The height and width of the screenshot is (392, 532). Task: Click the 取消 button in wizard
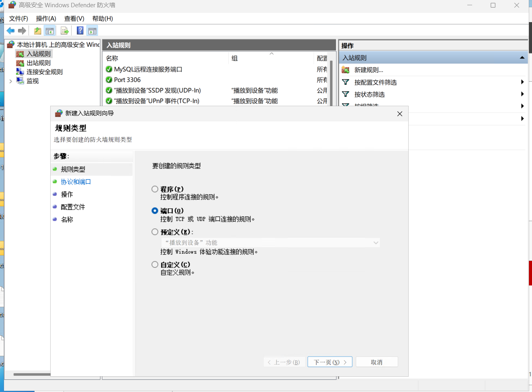tap(376, 362)
